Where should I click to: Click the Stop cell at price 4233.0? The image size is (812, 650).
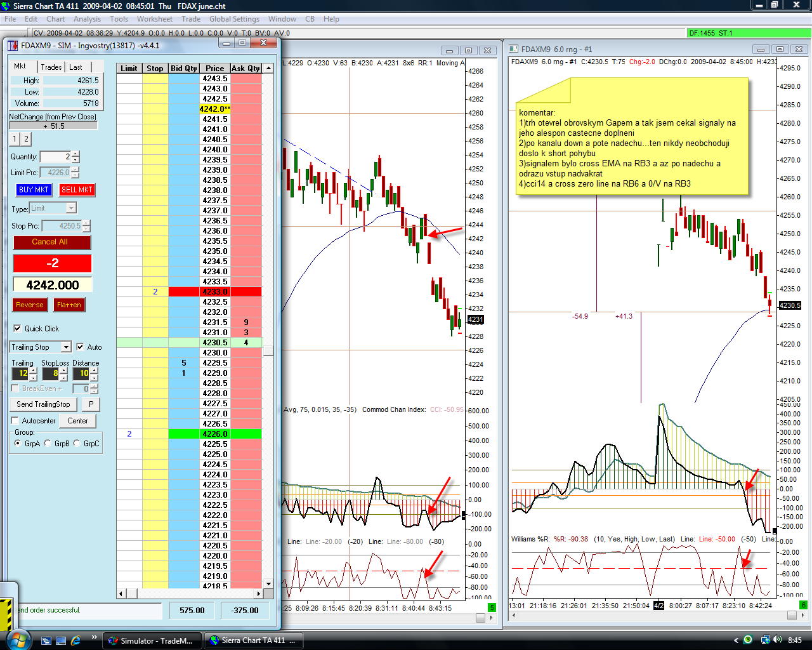[x=155, y=292]
